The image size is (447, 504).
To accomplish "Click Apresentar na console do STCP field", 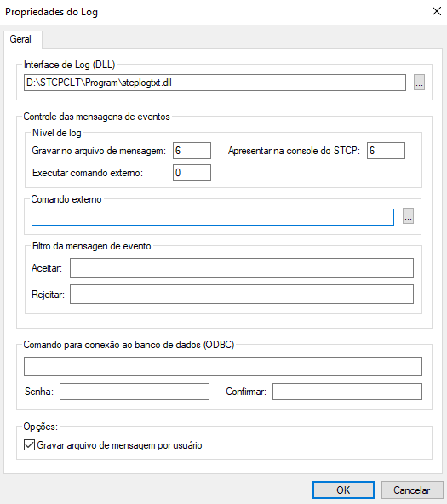I will tap(386, 151).
